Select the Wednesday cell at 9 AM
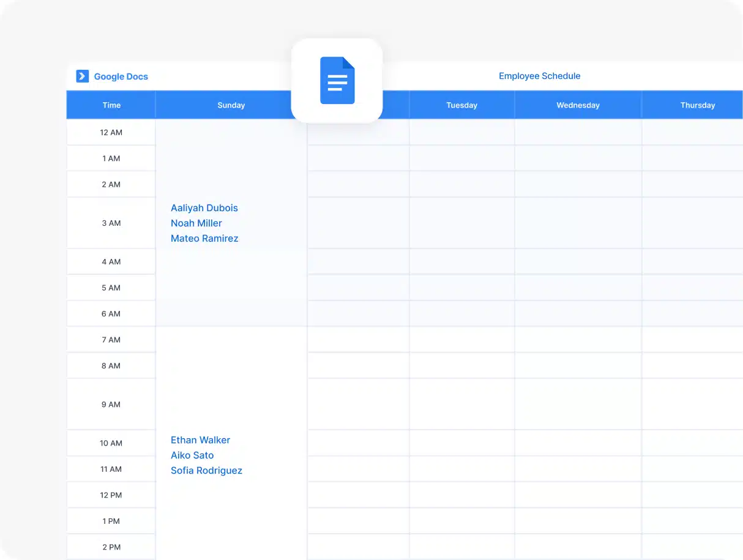The image size is (743, 560). click(x=578, y=404)
